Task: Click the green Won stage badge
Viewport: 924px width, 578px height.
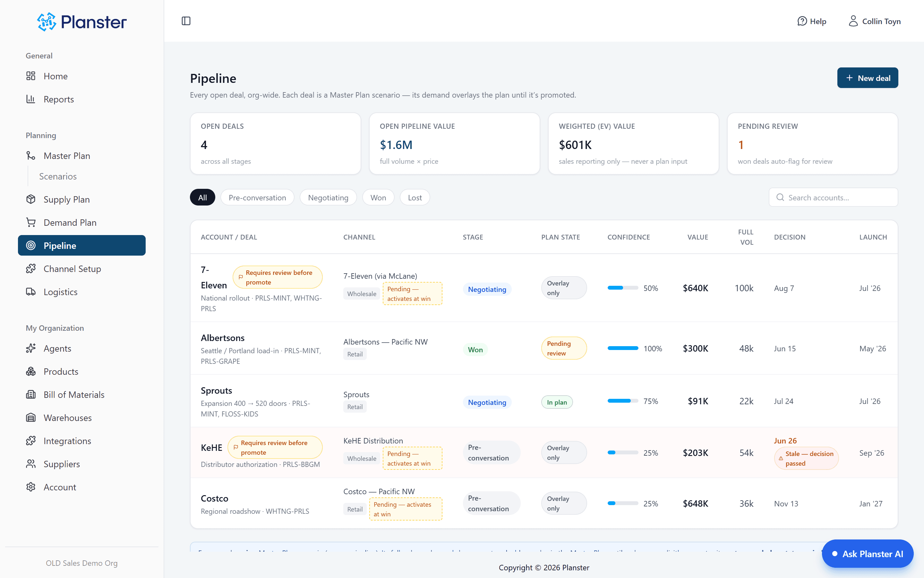Action: click(475, 349)
